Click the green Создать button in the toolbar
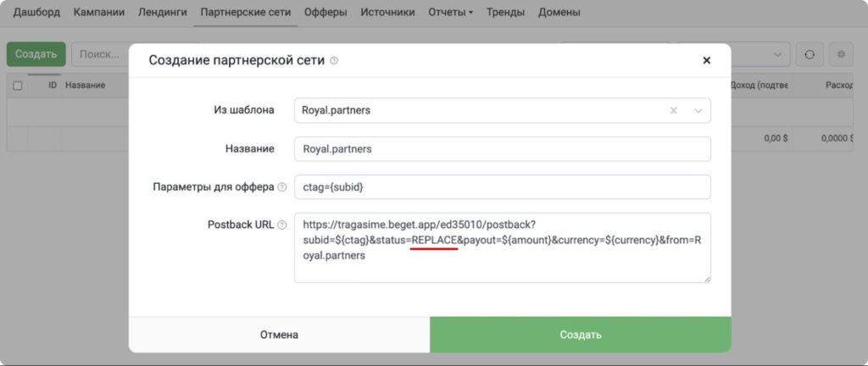This screenshot has height=366, width=868. pos(36,54)
